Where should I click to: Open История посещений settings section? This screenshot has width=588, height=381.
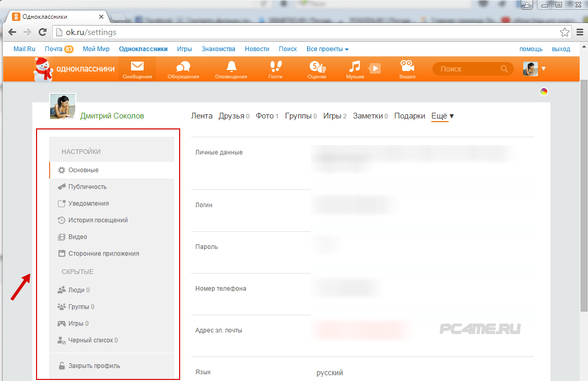point(98,220)
